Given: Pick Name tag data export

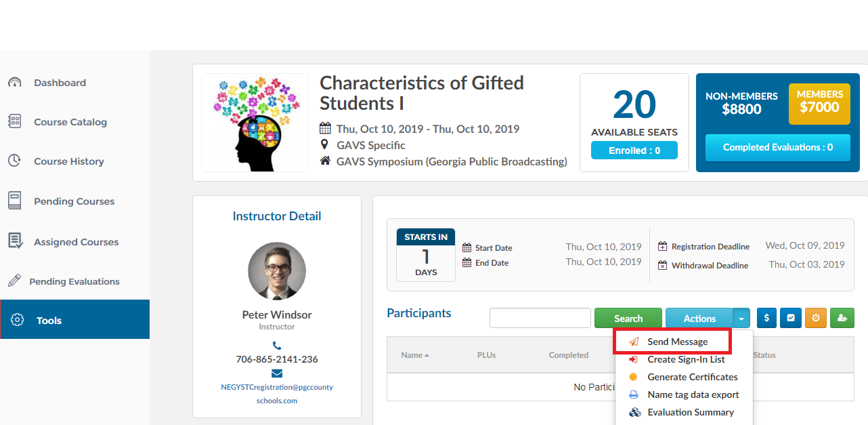Looking at the screenshot, I should [x=693, y=394].
